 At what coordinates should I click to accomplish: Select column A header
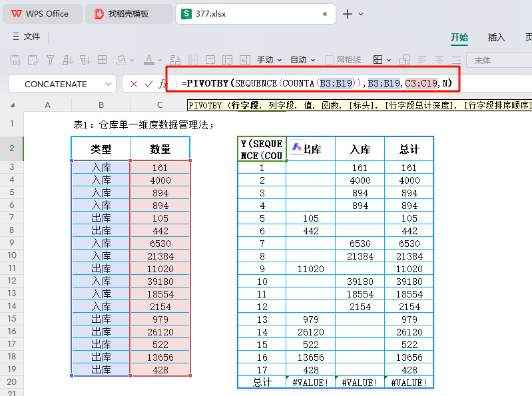pyautogui.click(x=47, y=104)
